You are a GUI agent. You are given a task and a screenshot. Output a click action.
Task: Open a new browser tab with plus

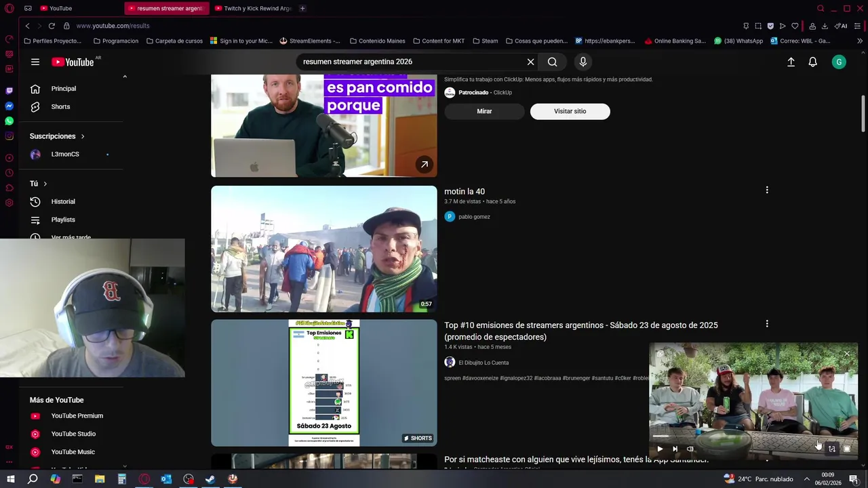[302, 8]
